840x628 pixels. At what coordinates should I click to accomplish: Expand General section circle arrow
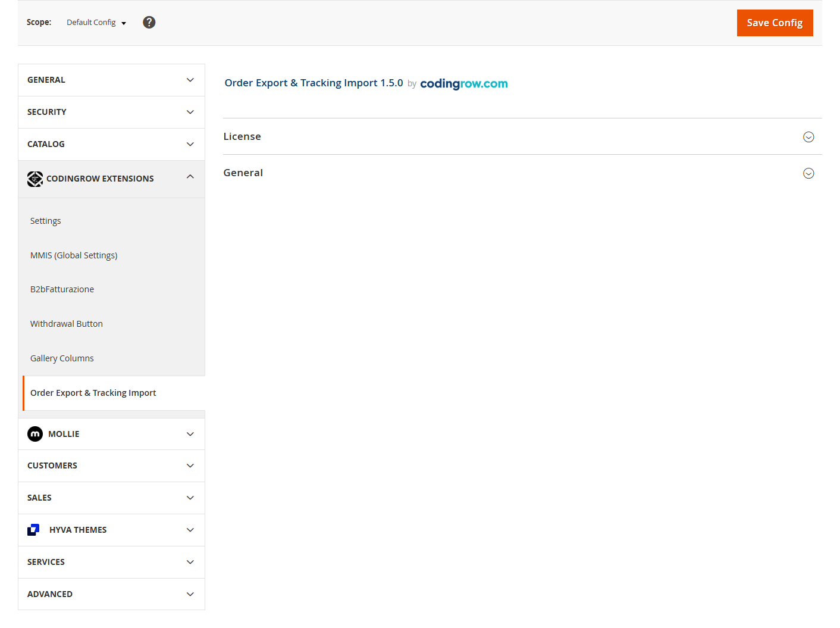point(808,173)
